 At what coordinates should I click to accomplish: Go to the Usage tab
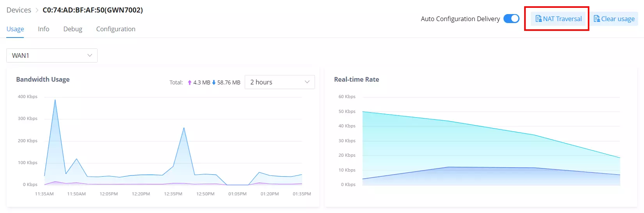(15, 29)
